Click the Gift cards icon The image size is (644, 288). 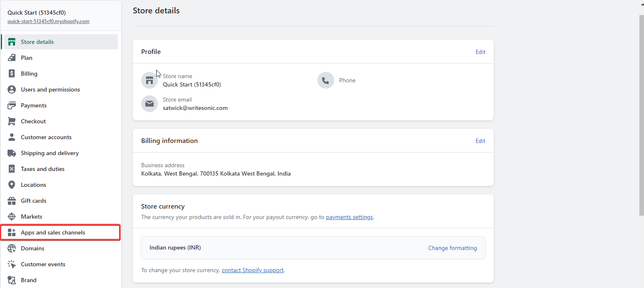12,201
